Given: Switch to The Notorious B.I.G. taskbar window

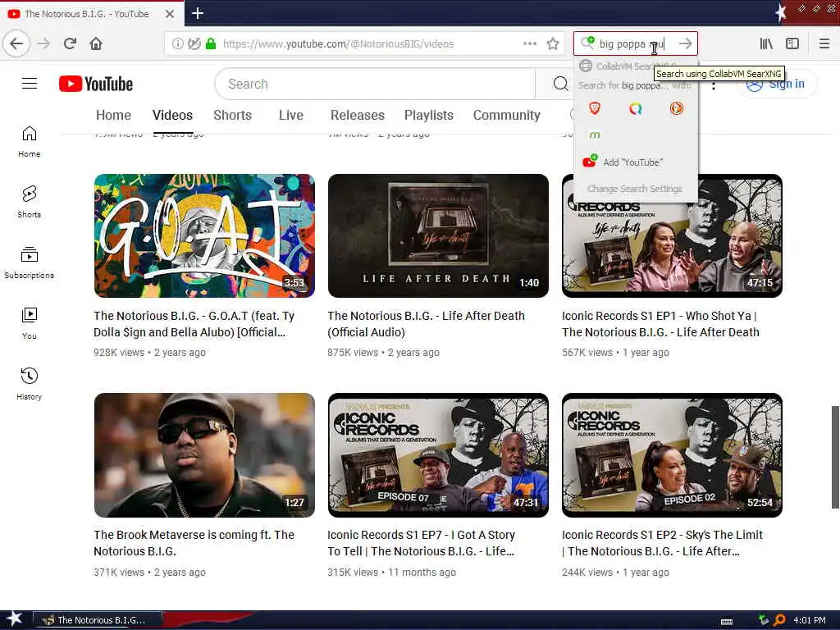Looking at the screenshot, I should tap(97, 620).
